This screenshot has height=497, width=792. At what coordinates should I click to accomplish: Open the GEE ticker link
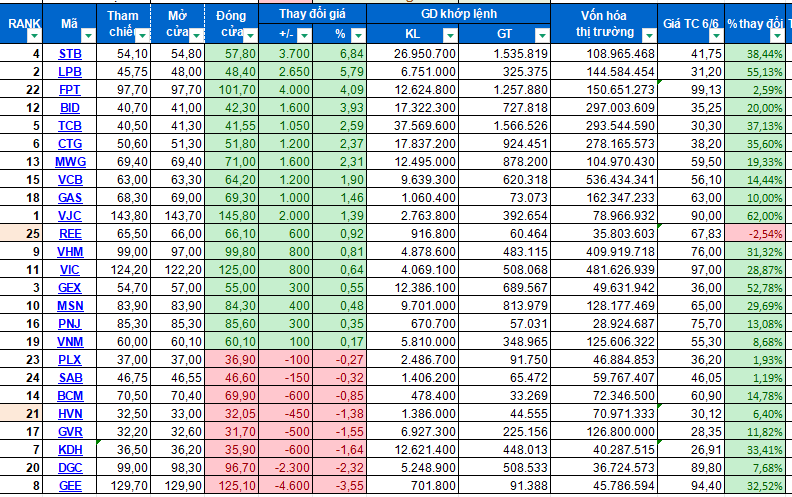(70, 486)
